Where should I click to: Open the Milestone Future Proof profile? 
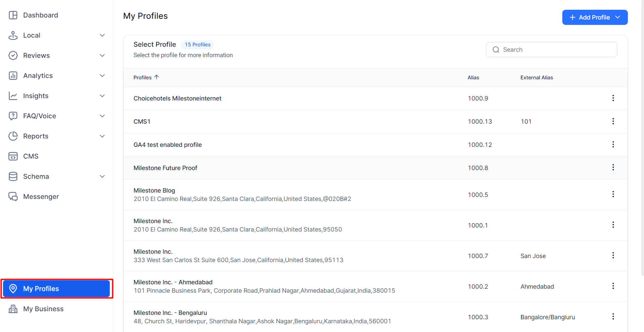165,168
